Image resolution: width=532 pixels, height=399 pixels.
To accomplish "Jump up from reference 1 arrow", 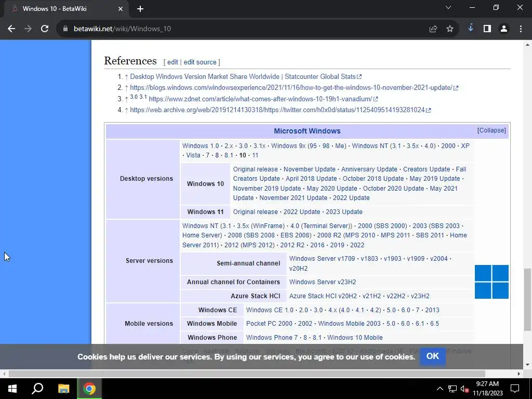I will [x=126, y=77].
